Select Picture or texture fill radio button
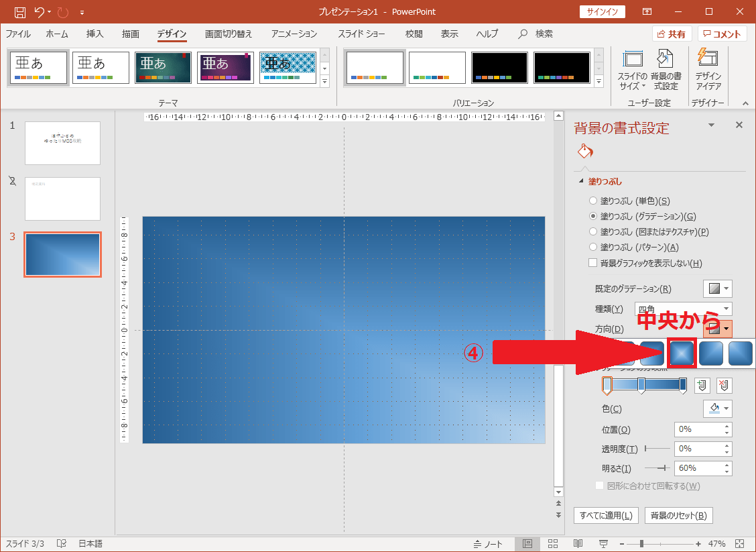This screenshot has height=552, width=756. click(x=593, y=231)
